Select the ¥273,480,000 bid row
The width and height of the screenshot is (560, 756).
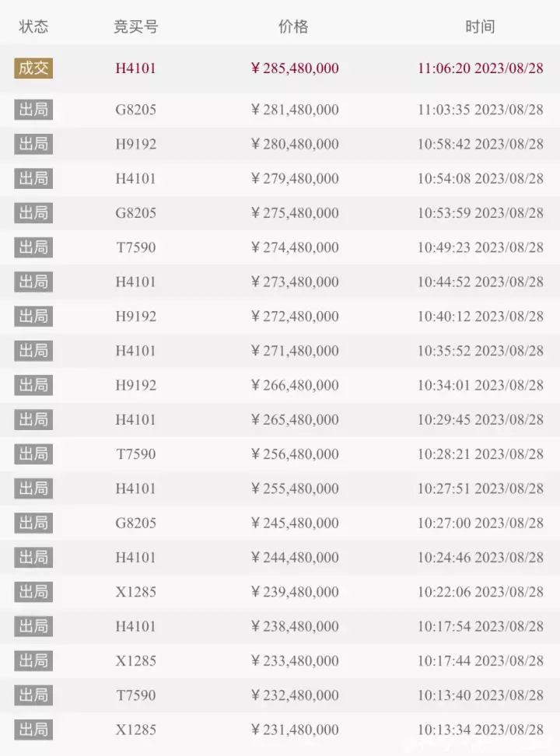point(280,282)
